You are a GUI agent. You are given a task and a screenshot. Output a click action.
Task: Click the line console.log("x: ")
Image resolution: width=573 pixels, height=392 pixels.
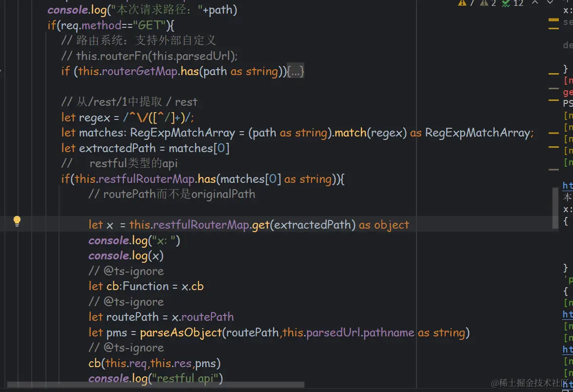click(x=134, y=240)
